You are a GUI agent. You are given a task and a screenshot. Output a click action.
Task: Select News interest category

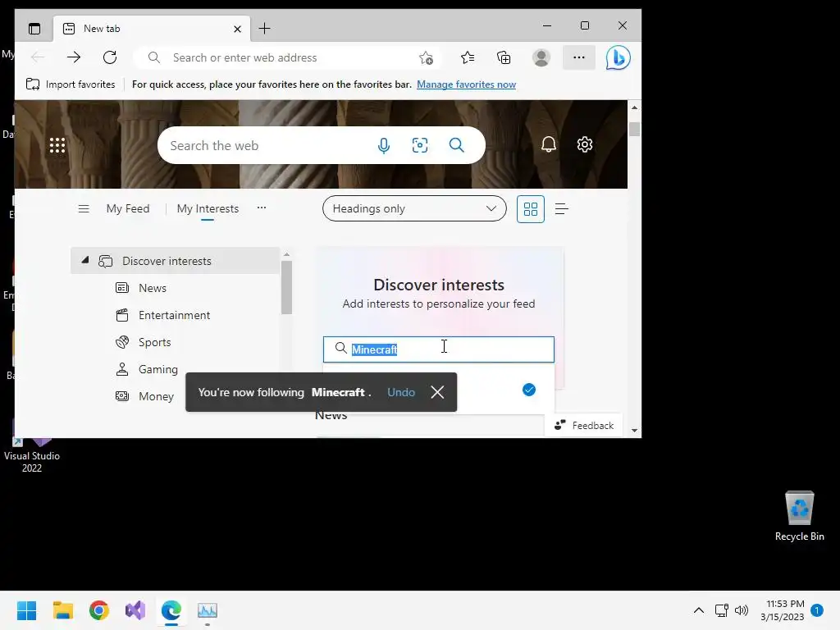[x=152, y=288]
